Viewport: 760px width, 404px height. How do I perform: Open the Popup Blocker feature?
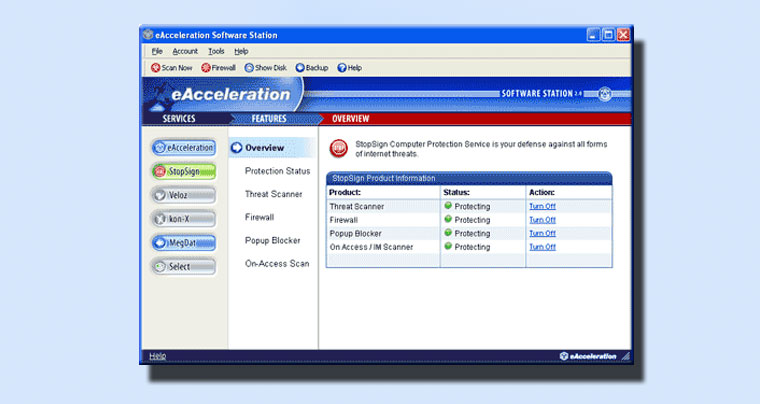(x=272, y=240)
